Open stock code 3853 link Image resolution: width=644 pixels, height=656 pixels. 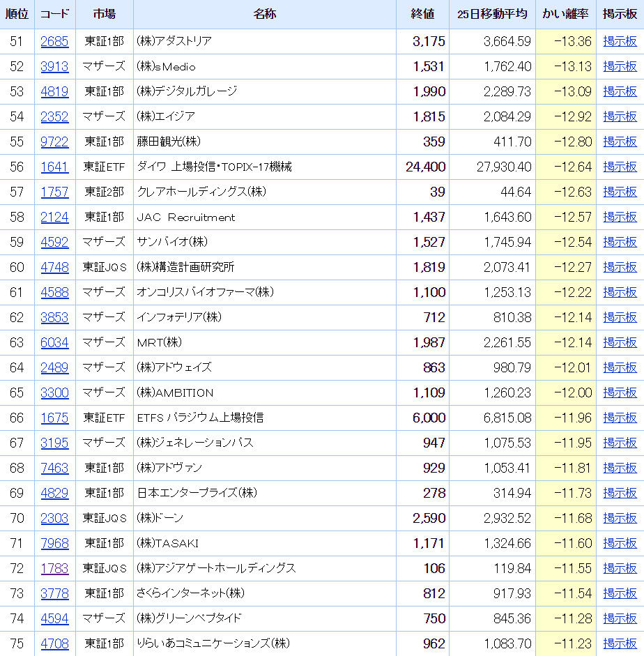tap(54, 317)
